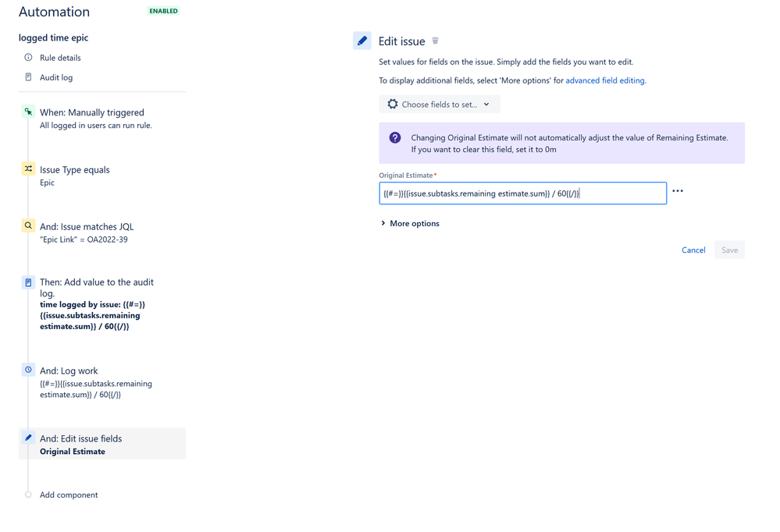Select And: Edit issue fields step
The image size is (780, 532).
point(102,444)
